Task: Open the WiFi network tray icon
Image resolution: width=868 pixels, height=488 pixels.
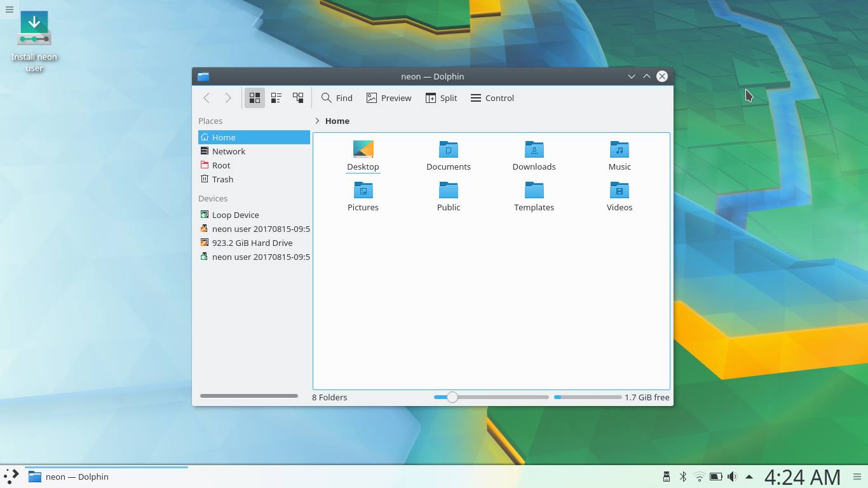Action: (x=700, y=477)
